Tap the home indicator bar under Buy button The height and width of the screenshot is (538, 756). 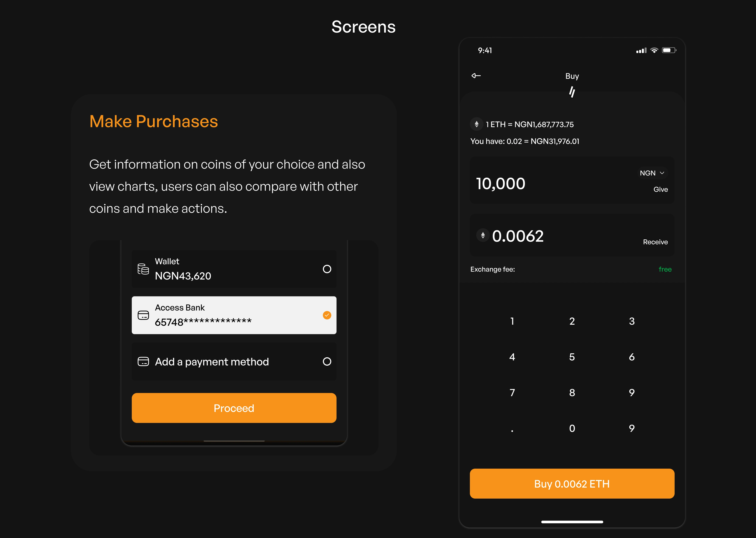coord(572,522)
